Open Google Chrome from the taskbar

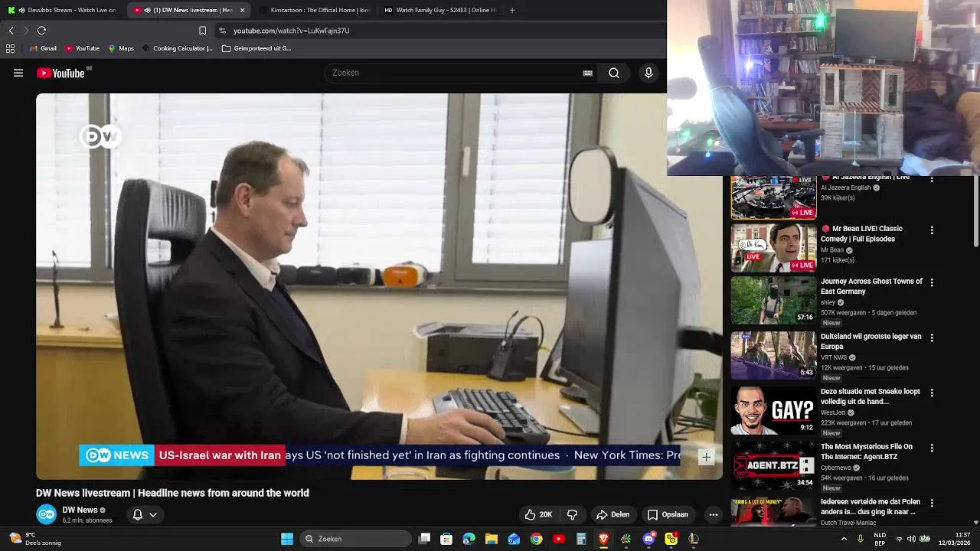click(537, 539)
